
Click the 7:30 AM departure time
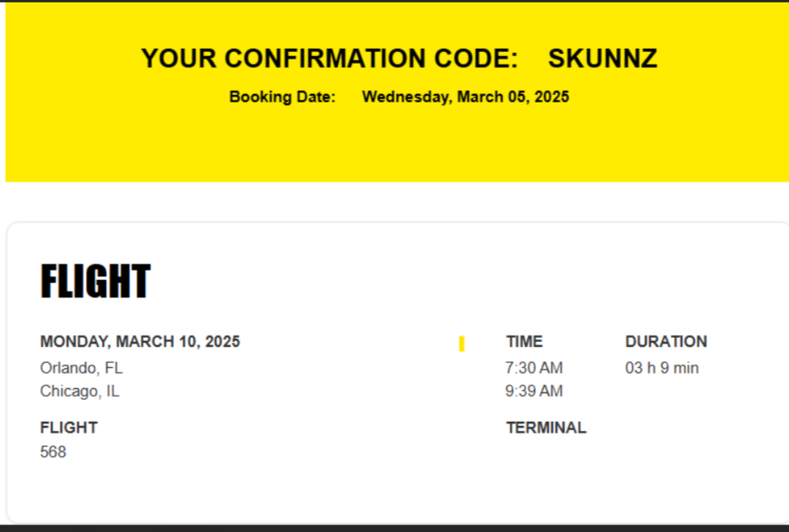[534, 368]
